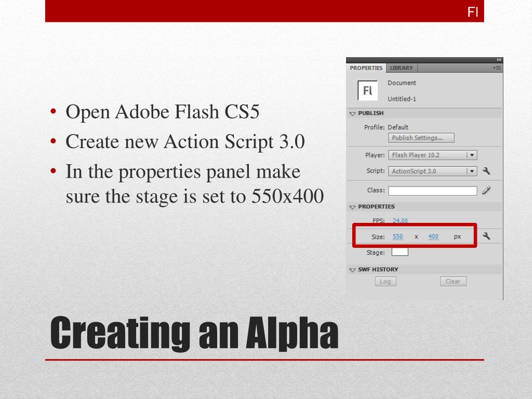Screen dimensions: 532x399
Task: Click the height value 400
Action: [x=433, y=237]
